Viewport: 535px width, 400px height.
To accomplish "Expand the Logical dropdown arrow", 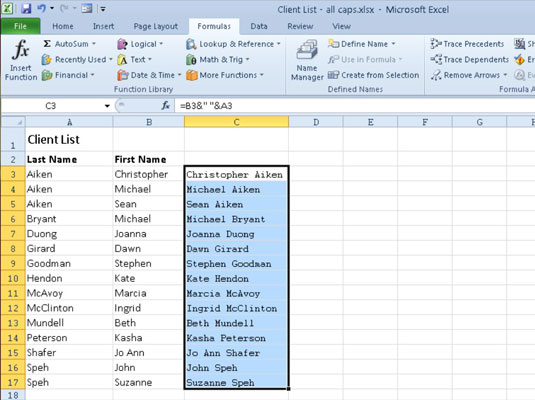I will tap(161, 44).
